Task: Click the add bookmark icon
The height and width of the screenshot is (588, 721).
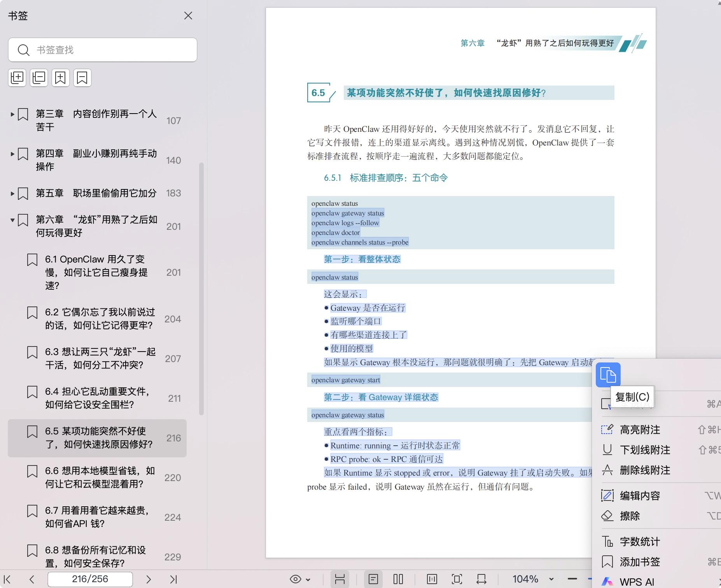Action: pyautogui.click(x=61, y=78)
